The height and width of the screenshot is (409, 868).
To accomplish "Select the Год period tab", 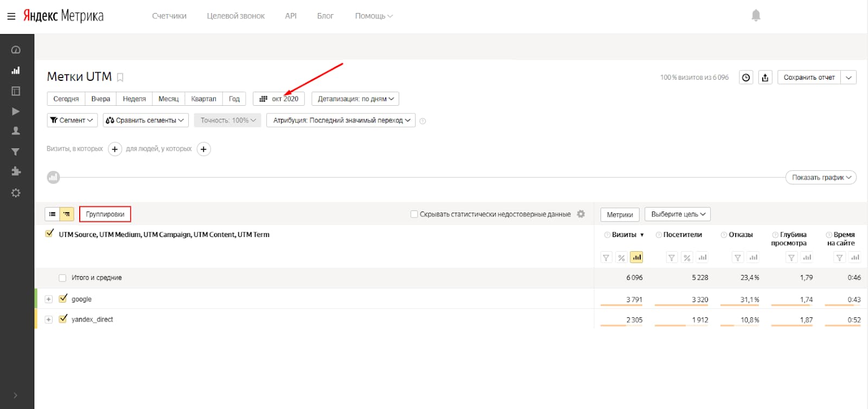I will point(234,99).
